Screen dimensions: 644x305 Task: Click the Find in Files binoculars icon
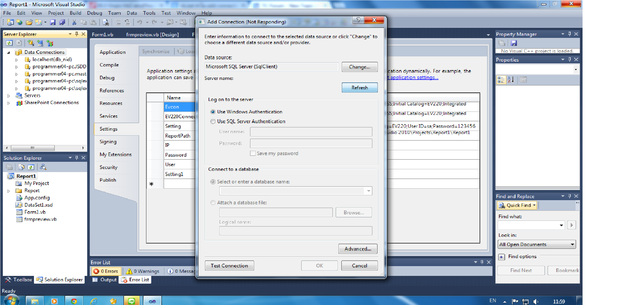(x=105, y=22)
